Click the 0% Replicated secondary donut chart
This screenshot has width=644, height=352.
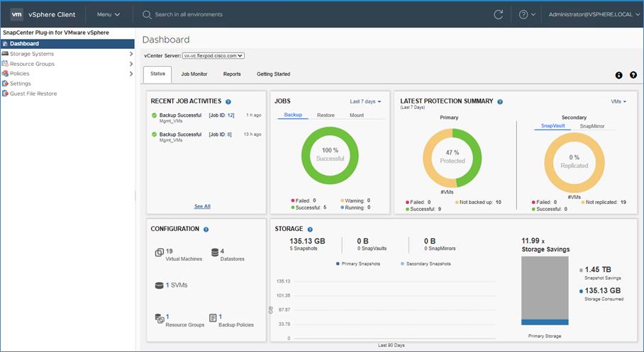[574, 162]
